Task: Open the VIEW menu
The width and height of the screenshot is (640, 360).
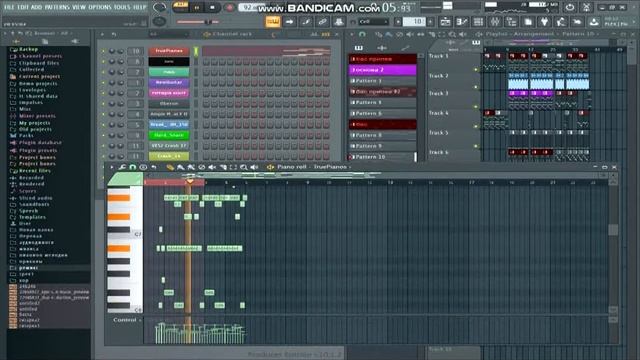Action: click(x=79, y=7)
